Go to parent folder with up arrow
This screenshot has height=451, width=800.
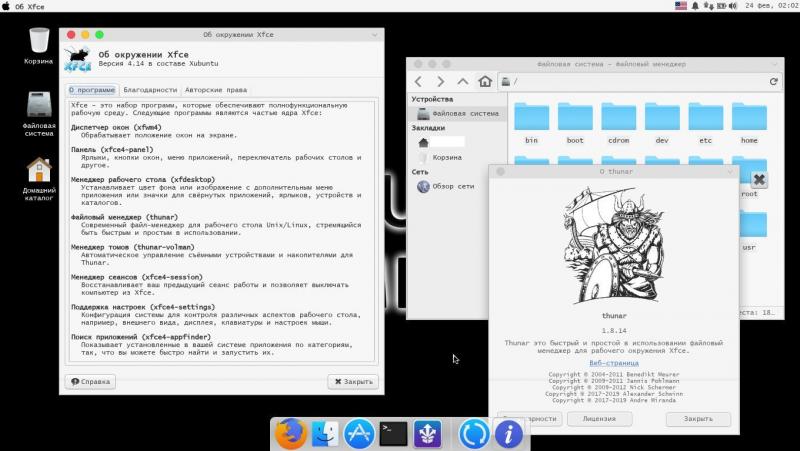point(462,81)
